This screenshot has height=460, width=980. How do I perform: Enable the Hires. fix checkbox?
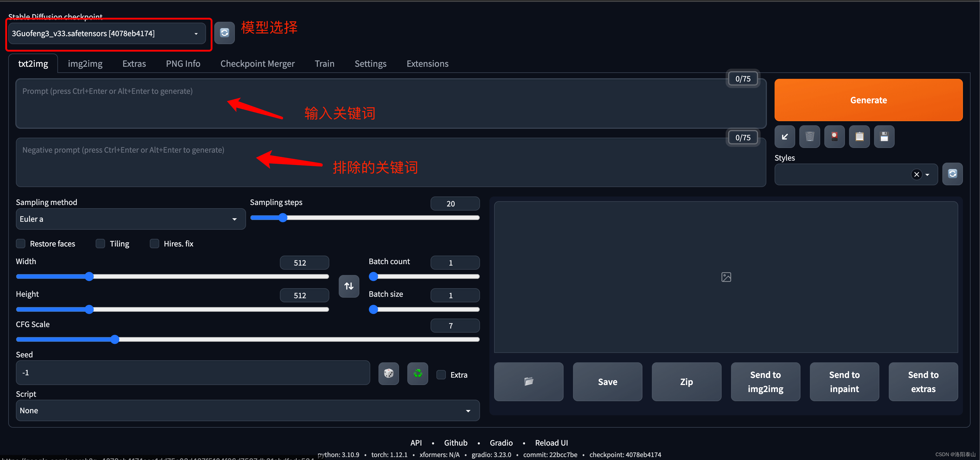pyautogui.click(x=153, y=243)
